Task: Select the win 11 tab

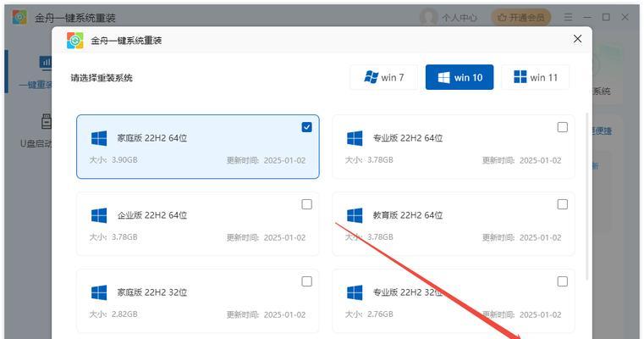Action: (535, 77)
